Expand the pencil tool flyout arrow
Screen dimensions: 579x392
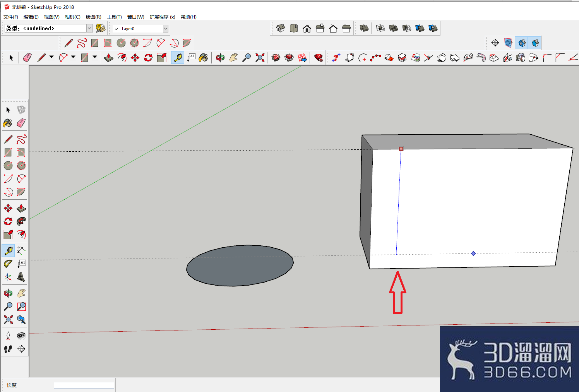(x=51, y=57)
